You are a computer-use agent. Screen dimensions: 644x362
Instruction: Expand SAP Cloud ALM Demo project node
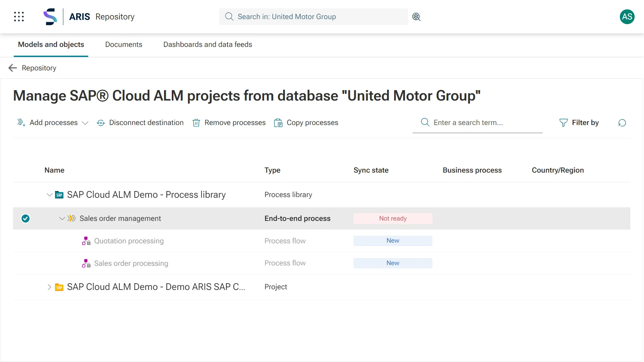pyautogui.click(x=49, y=287)
